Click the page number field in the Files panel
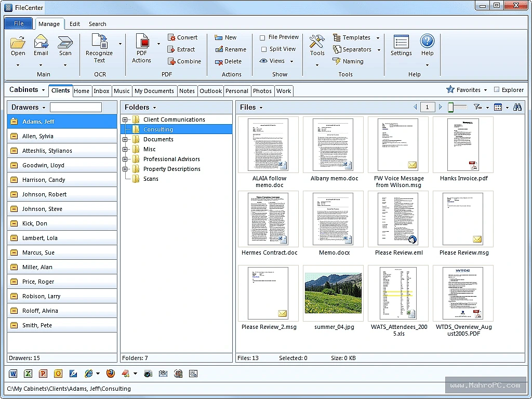 [427, 107]
